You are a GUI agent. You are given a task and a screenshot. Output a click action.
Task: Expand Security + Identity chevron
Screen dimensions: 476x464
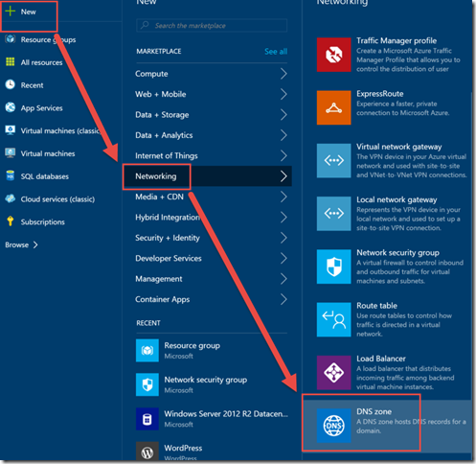[283, 238]
